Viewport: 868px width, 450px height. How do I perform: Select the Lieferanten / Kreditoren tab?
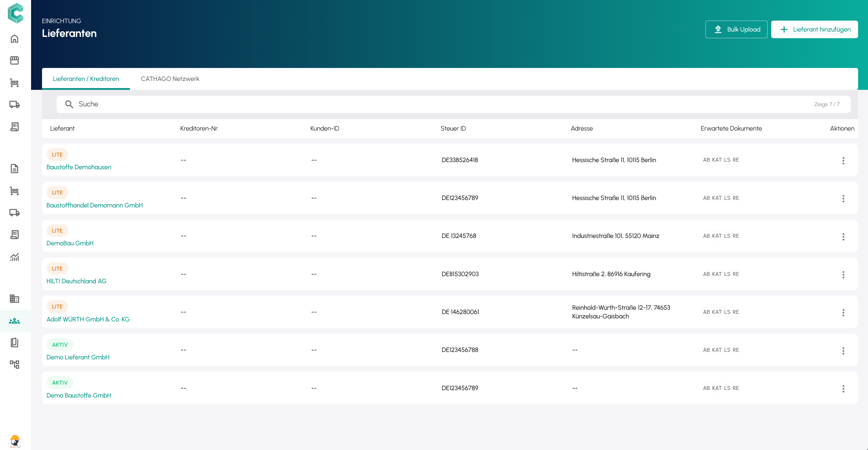(x=86, y=79)
